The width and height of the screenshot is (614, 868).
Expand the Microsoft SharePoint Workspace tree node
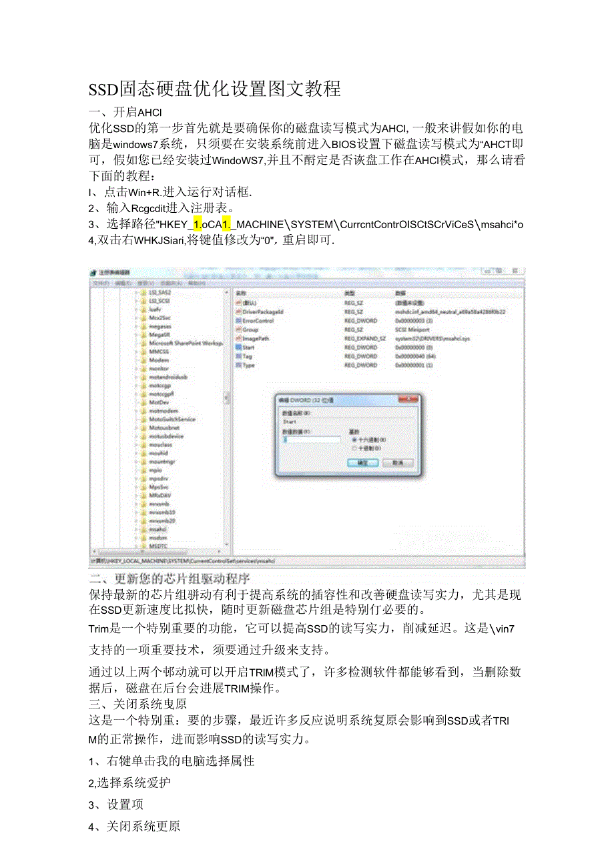click(x=137, y=343)
